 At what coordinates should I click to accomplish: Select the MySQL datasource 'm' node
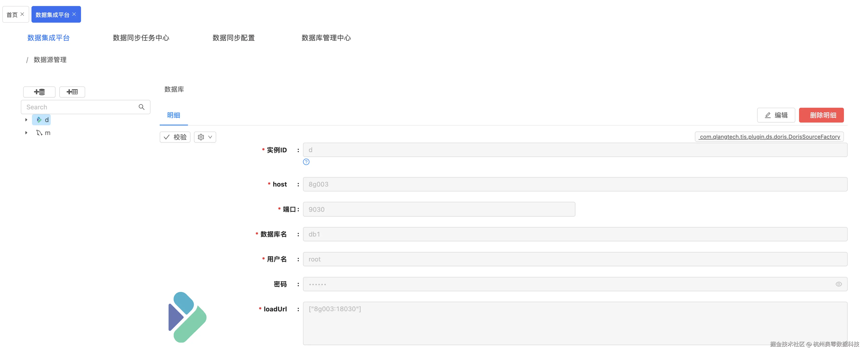click(44, 133)
